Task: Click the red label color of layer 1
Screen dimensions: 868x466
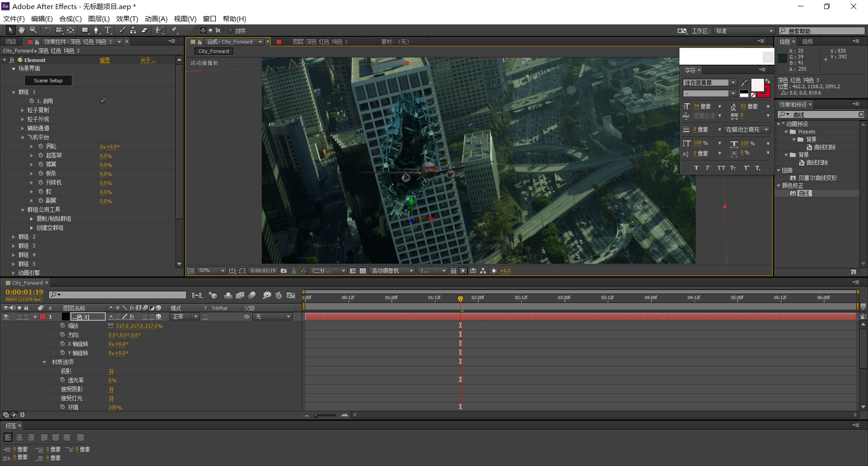Action: click(x=43, y=317)
